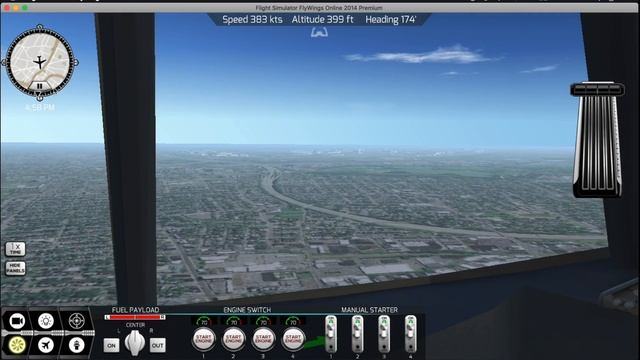Flip manual starter switch 2

358,333
